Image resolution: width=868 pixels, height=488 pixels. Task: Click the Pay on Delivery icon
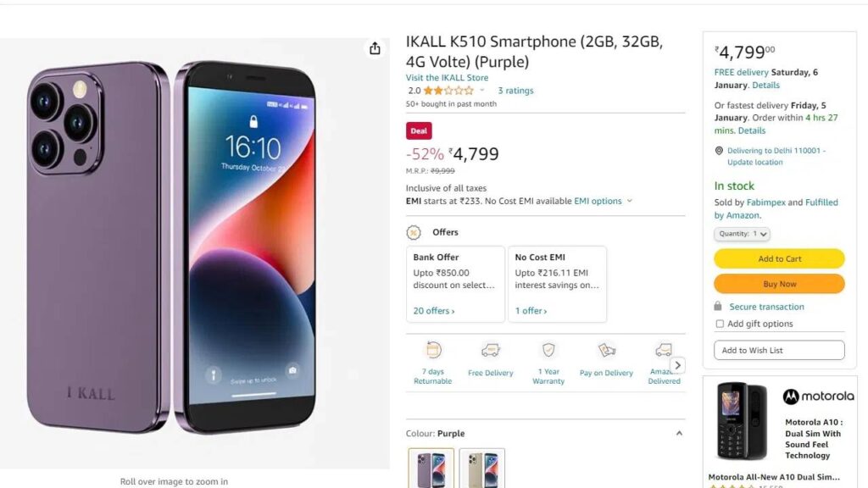(607, 350)
